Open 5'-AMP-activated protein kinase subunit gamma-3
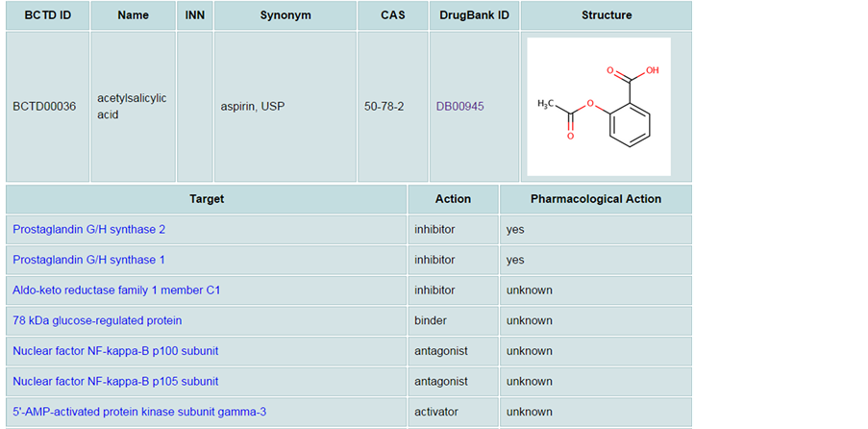The width and height of the screenshot is (868, 429). (x=139, y=413)
